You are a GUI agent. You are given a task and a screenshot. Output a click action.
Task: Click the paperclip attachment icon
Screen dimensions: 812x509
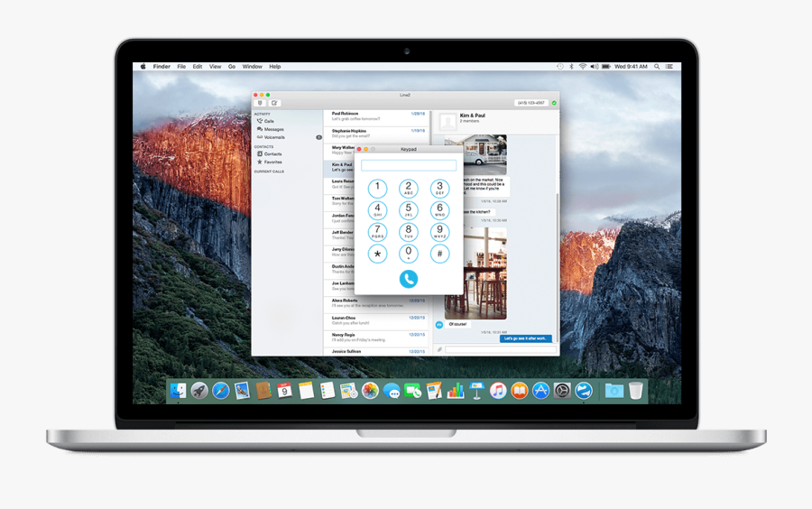pyautogui.click(x=439, y=350)
